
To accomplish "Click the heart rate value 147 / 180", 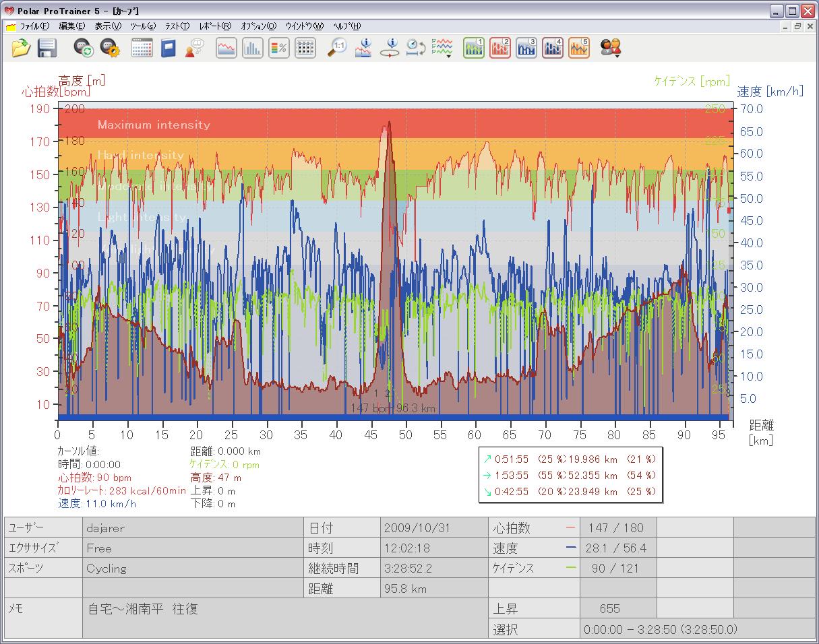I will pos(618,528).
